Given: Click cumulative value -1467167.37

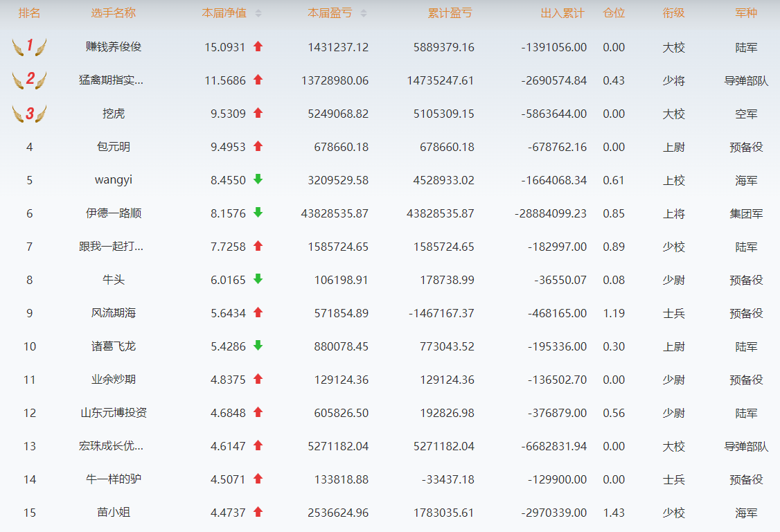Looking at the screenshot, I should [x=441, y=314].
